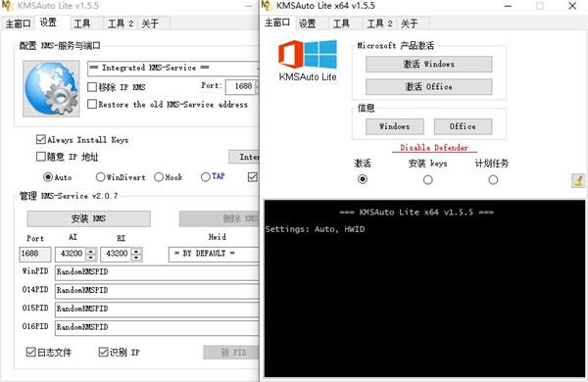Click the lower Port field under management
This screenshot has width=588, height=382.
35,254
